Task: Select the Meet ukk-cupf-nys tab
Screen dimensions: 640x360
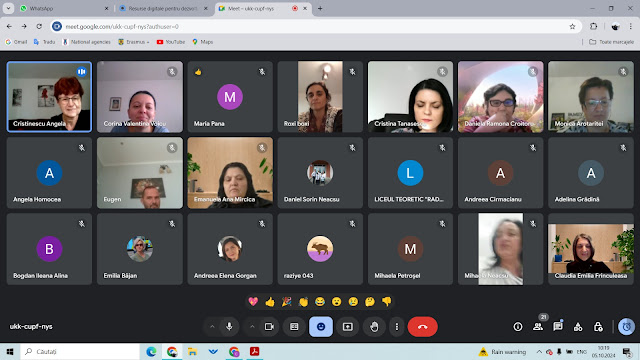Action: (264, 8)
